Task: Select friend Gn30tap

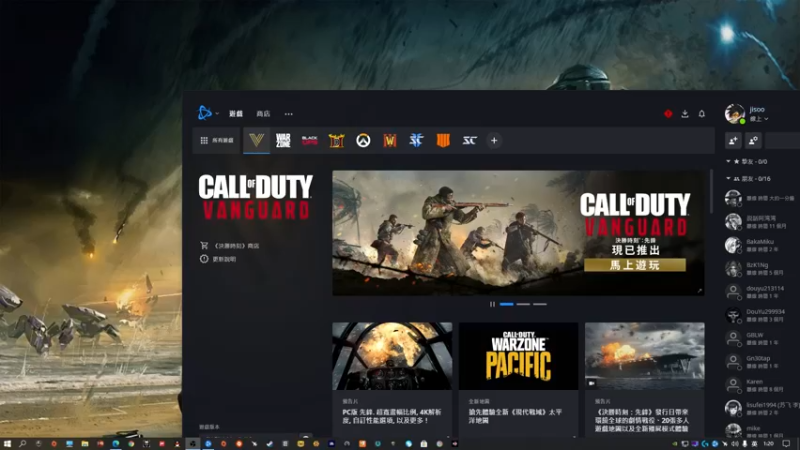Action: pyautogui.click(x=760, y=362)
